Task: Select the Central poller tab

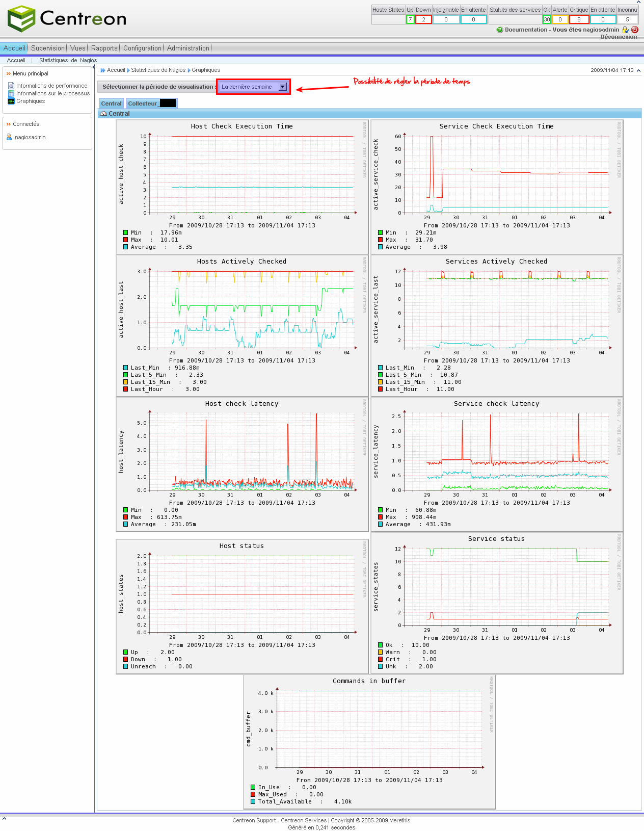Action: 111,103
